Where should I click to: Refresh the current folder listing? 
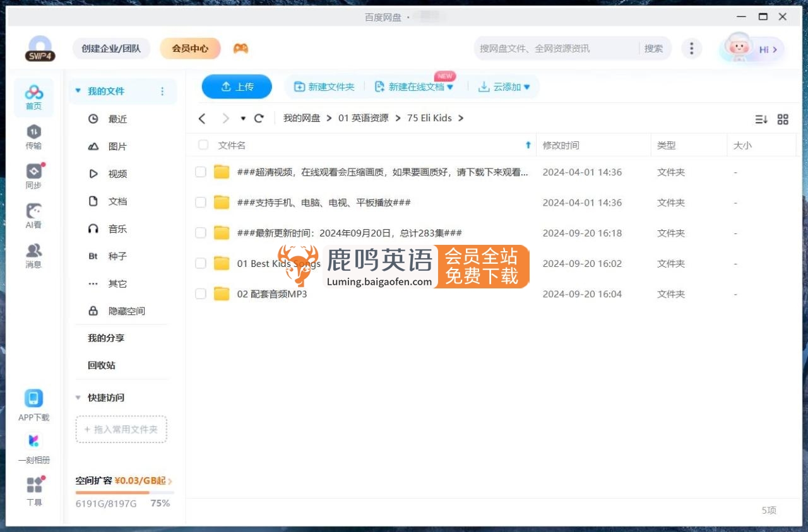(259, 118)
